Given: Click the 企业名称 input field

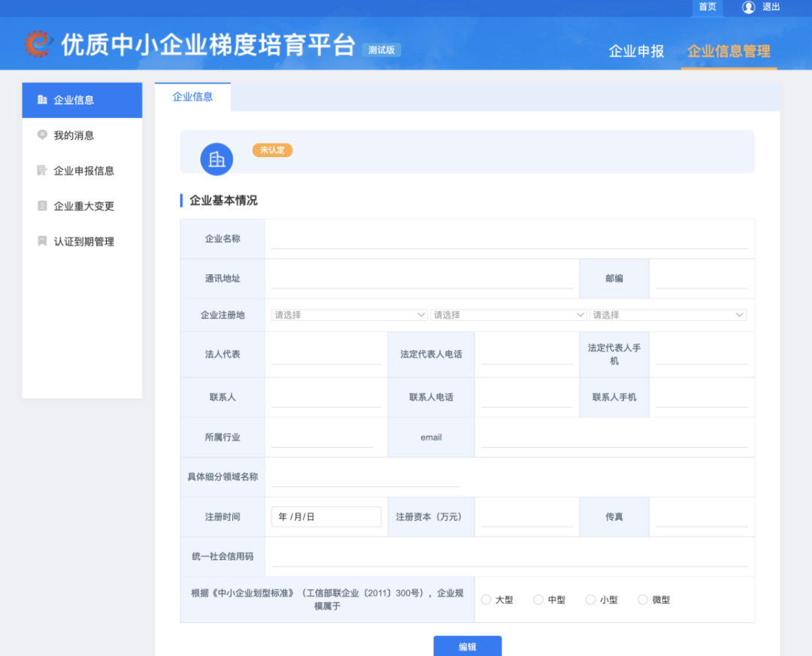Looking at the screenshot, I should 510,237.
